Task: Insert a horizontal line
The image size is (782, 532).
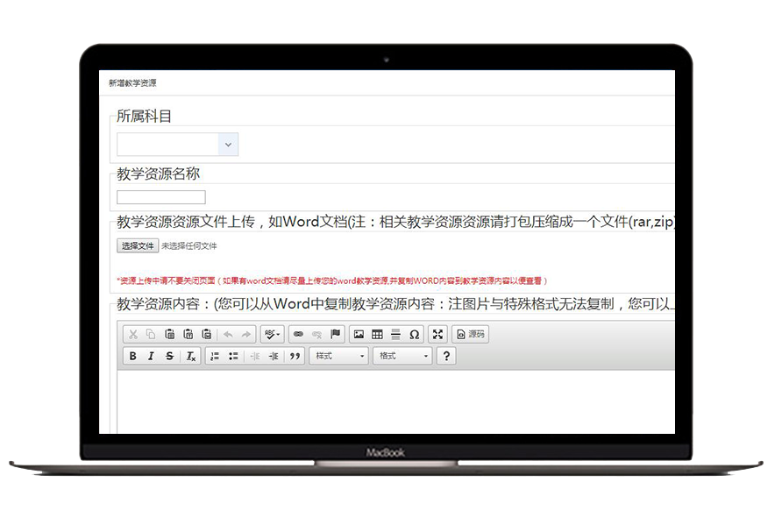Action: 395,334
